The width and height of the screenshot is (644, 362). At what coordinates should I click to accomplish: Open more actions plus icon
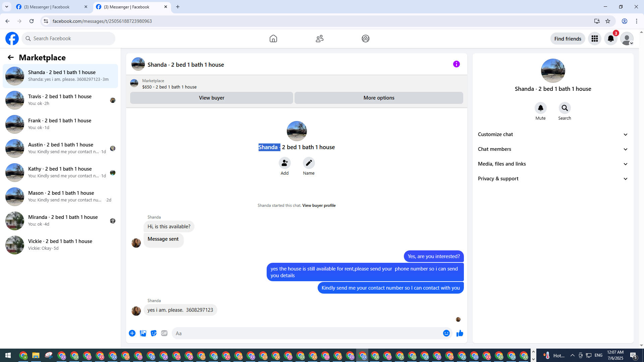pyautogui.click(x=132, y=333)
